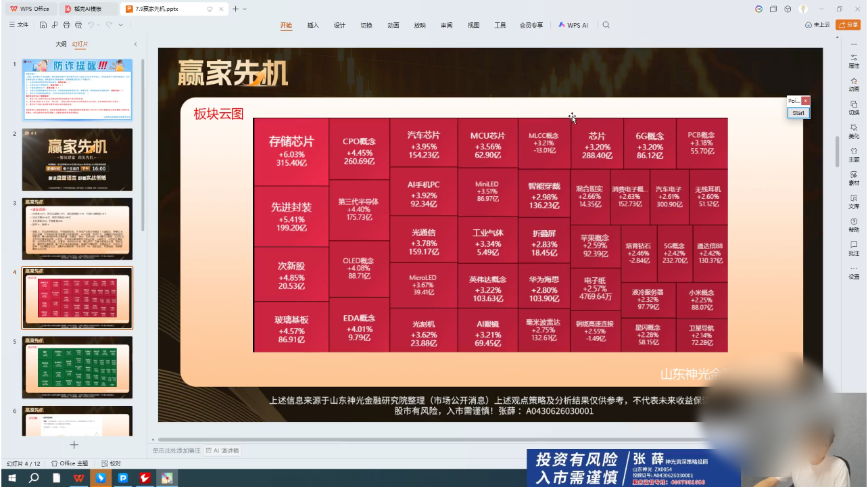The width and height of the screenshot is (868, 487).
Task: Click the print icon in quick toolbar
Action: tap(66, 25)
